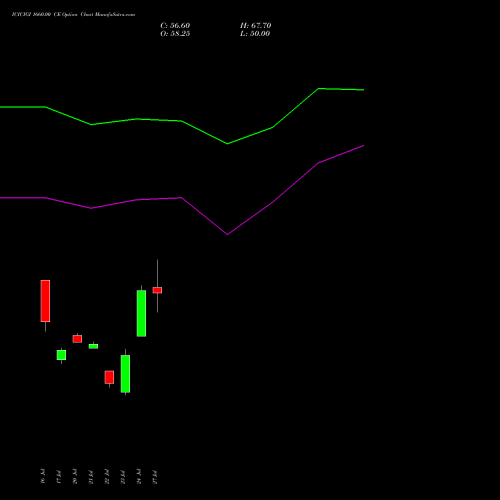Click the low value L: 50.00

255,34
